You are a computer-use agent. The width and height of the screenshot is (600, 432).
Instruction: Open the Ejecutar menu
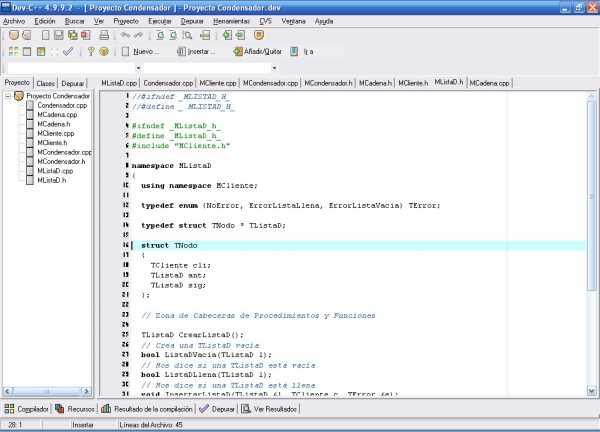(159, 20)
